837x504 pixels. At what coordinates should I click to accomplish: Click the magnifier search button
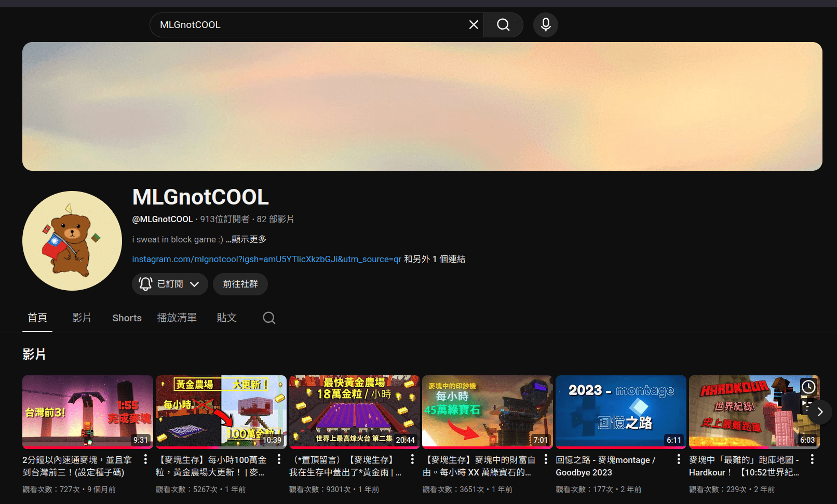tap(503, 25)
